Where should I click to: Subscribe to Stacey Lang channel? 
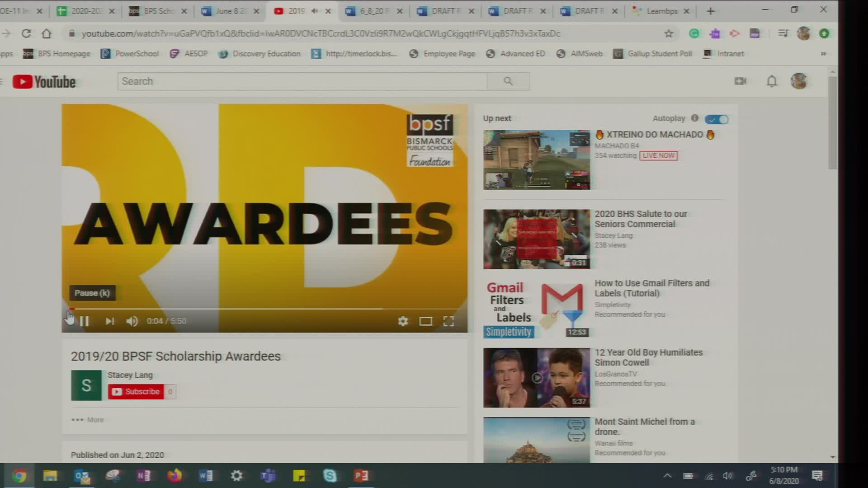(x=136, y=392)
